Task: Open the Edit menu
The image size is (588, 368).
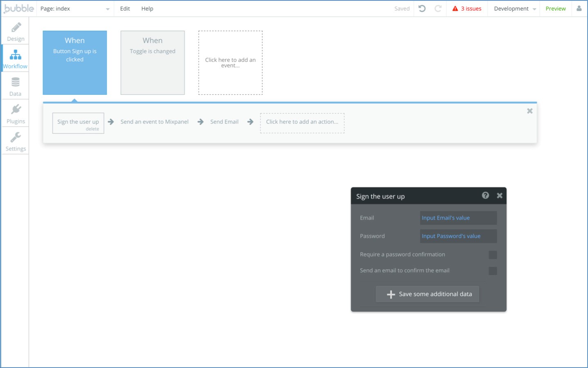Action: (125, 9)
